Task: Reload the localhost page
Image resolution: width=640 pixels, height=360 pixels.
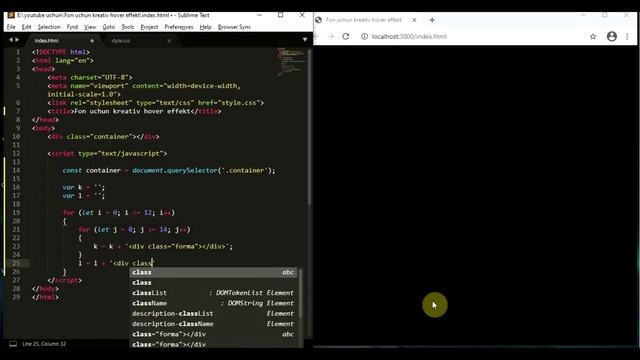Action: pos(346,36)
